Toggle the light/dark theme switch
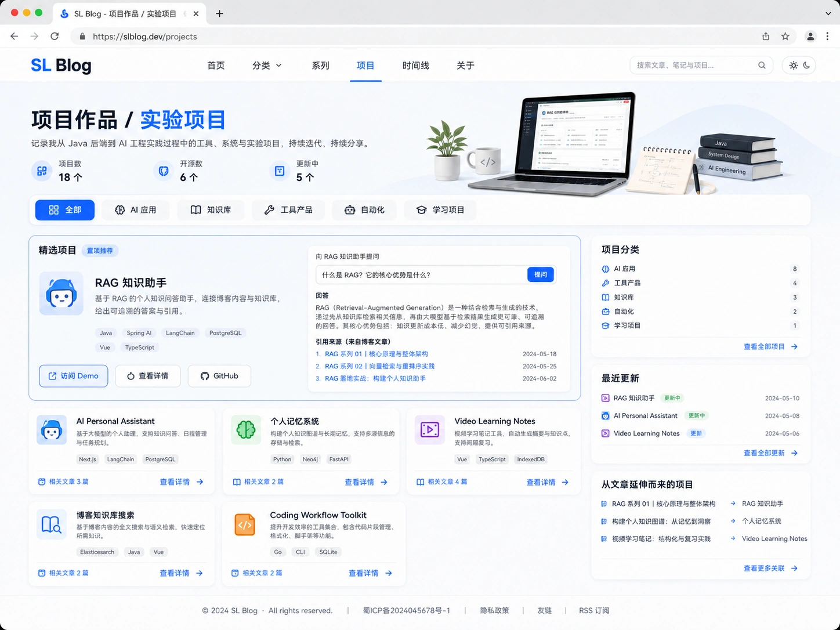Viewport: 840px width, 630px height. (x=799, y=66)
